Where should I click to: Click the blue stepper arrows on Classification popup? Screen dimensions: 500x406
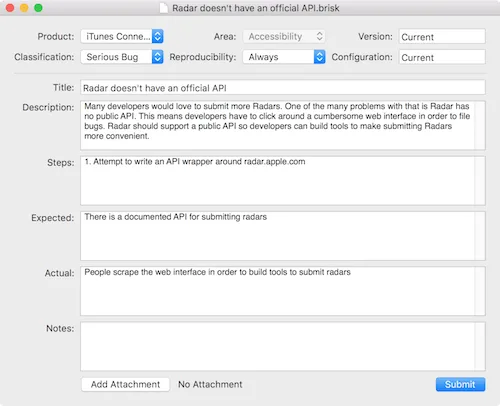(157, 57)
